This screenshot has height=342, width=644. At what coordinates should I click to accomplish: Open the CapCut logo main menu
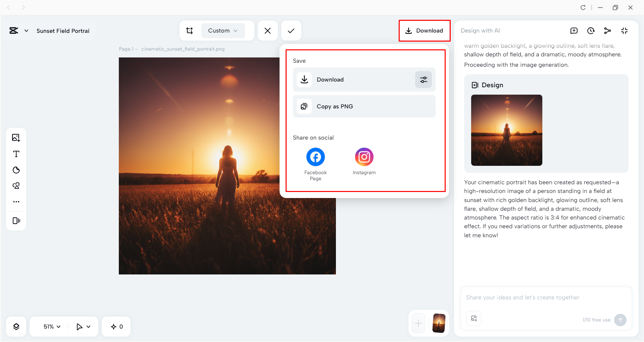(14, 31)
